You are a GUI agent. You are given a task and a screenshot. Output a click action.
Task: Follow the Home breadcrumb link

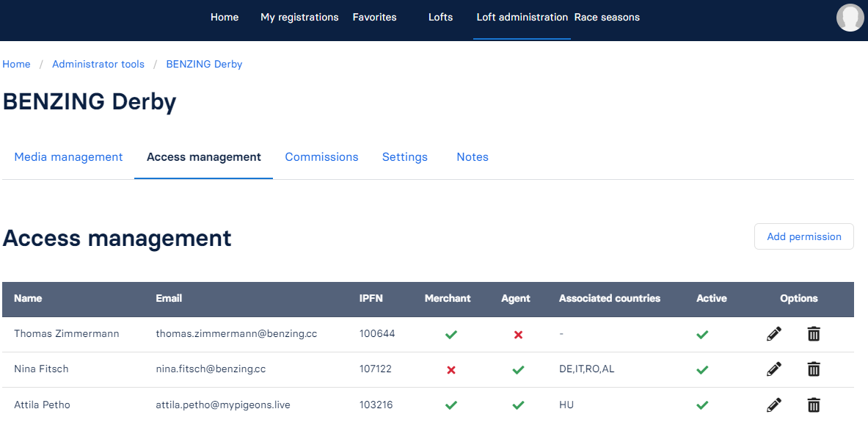pos(17,65)
